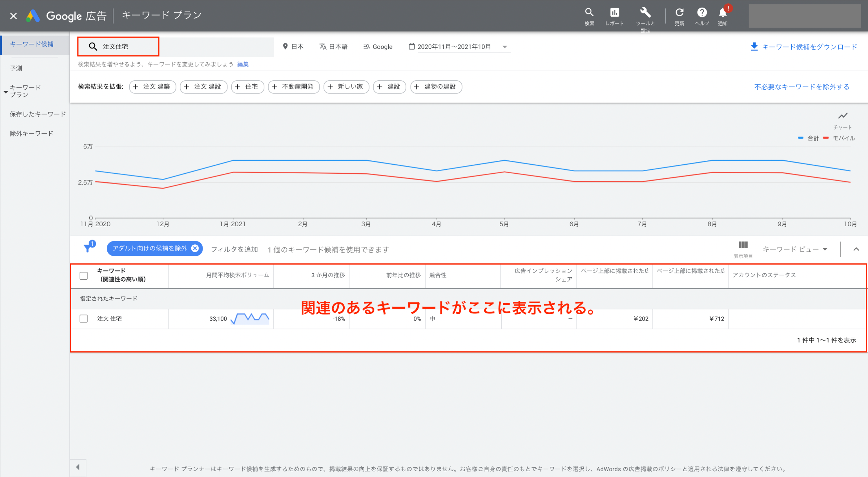Close the keyword plan with the X icon
Viewport: 868px width, 477px height.
pos(13,16)
